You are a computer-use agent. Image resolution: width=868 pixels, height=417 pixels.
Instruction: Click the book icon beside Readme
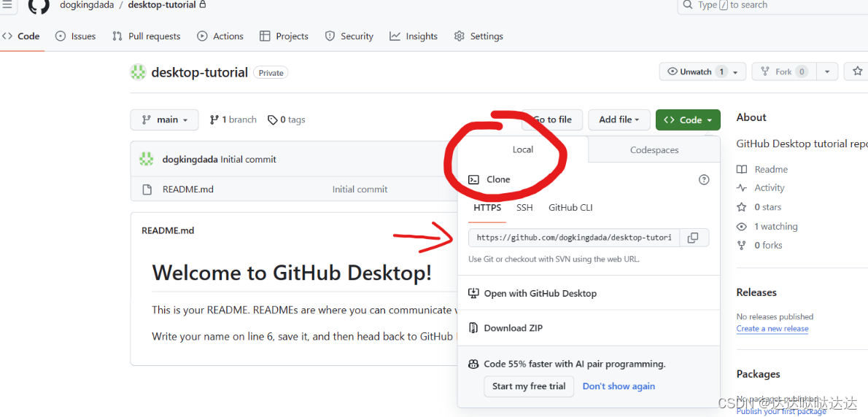point(741,169)
